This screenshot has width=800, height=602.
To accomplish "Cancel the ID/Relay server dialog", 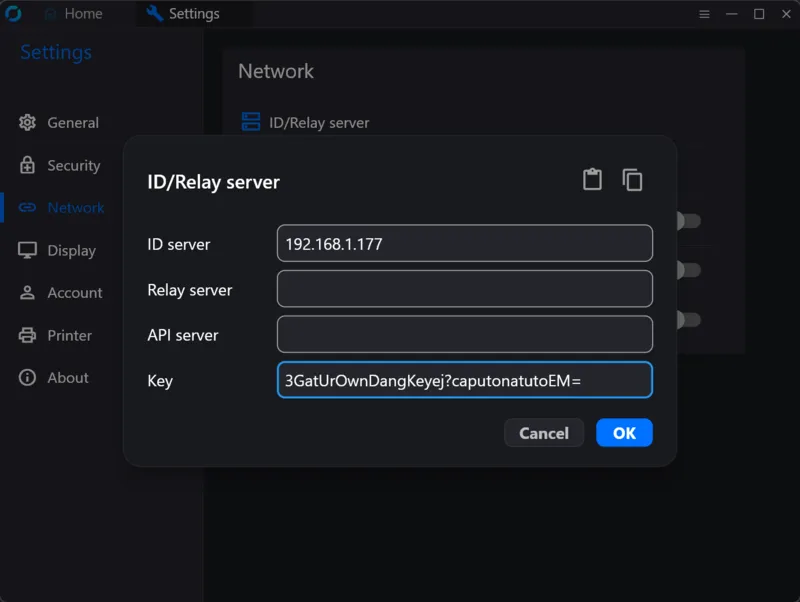I will (544, 433).
